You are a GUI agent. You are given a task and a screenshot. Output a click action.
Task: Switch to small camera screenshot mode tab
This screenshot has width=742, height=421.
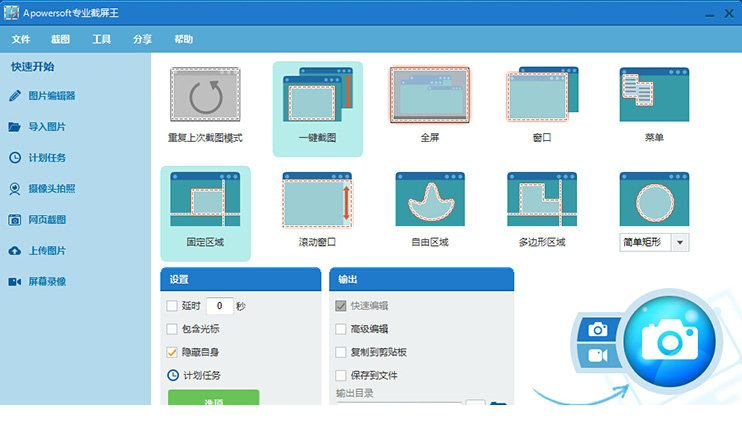tap(598, 329)
